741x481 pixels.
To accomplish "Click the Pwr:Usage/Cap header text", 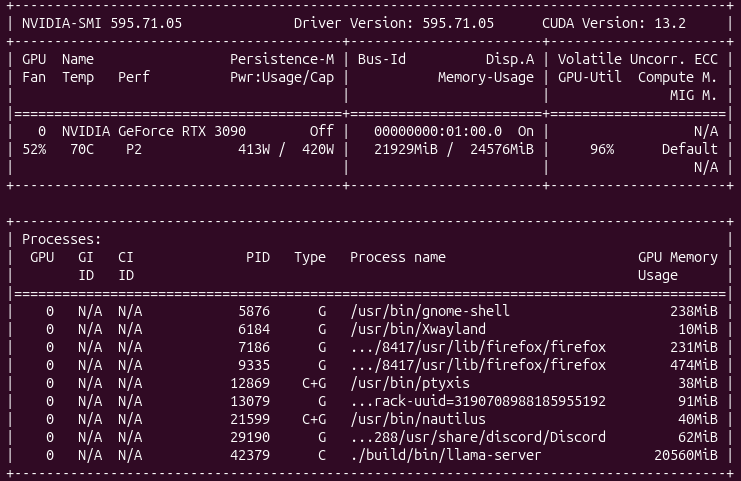I will pos(282,77).
